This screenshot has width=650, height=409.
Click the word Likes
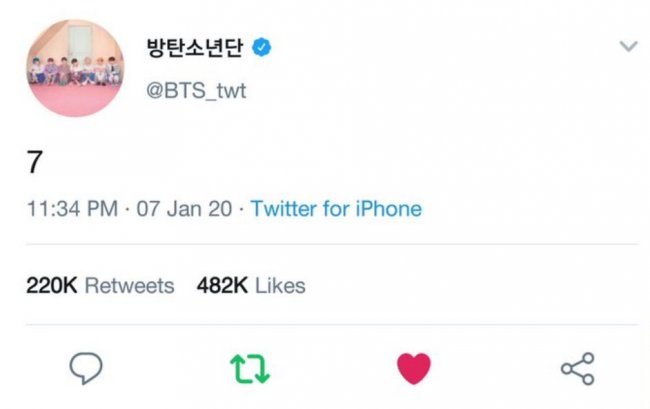pyautogui.click(x=280, y=286)
